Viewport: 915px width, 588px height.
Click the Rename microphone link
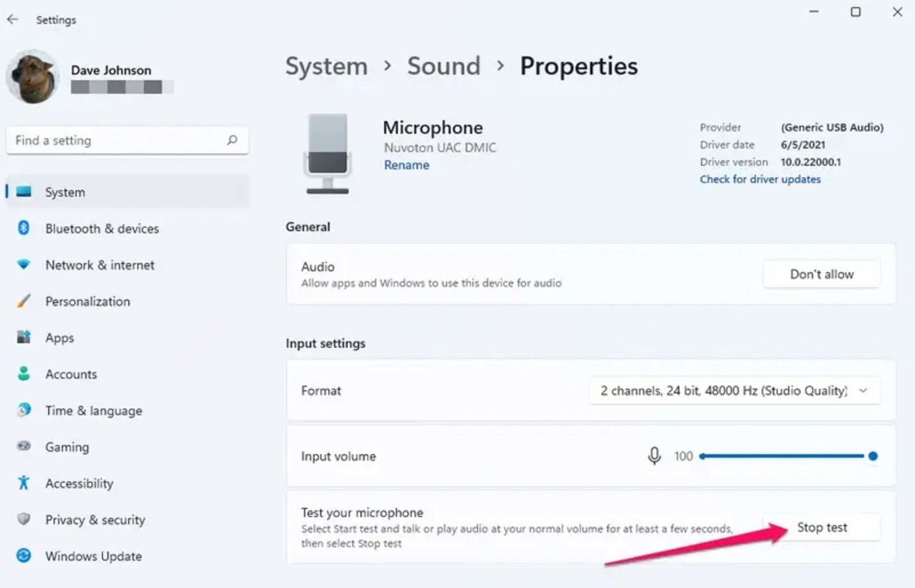[x=407, y=165]
